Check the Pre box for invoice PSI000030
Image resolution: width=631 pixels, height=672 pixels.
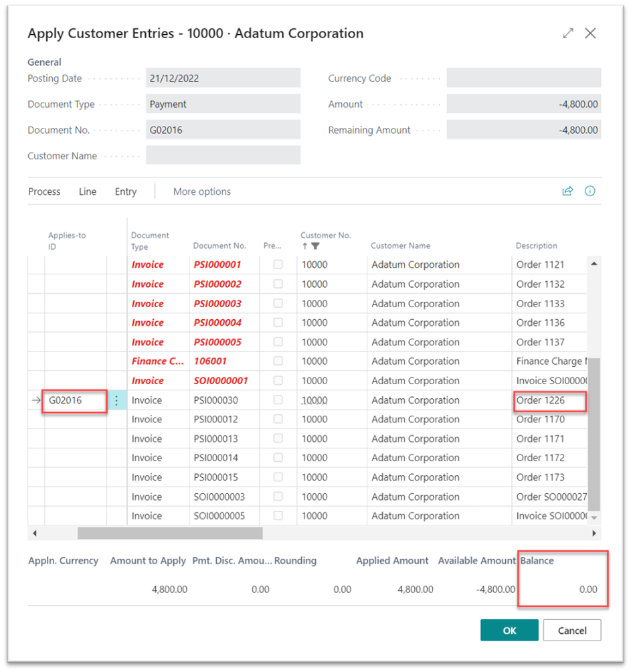coord(277,400)
